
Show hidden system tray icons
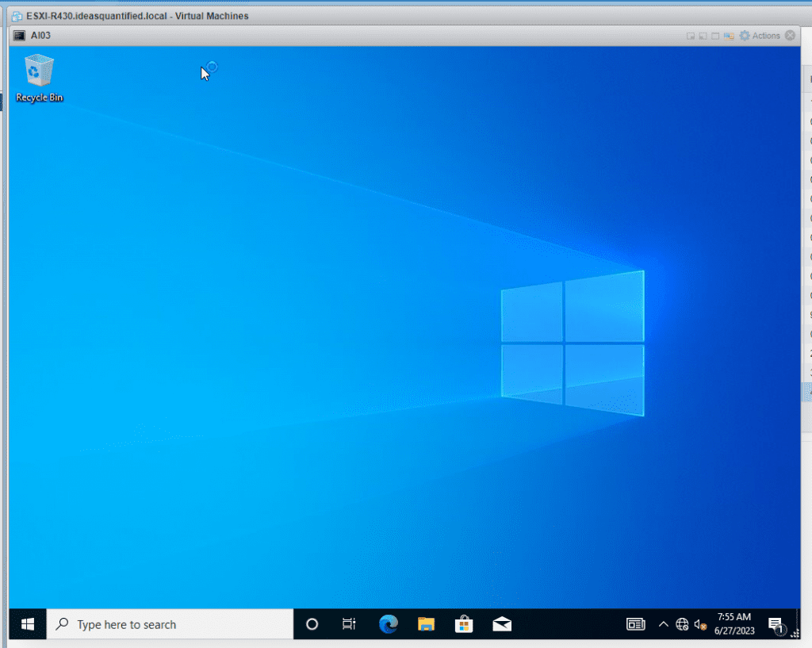(x=664, y=624)
